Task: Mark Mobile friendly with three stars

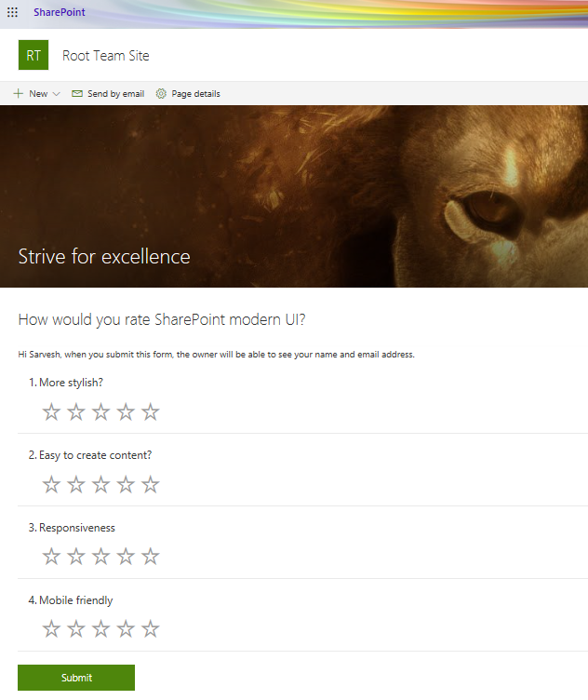Action: tap(100, 629)
